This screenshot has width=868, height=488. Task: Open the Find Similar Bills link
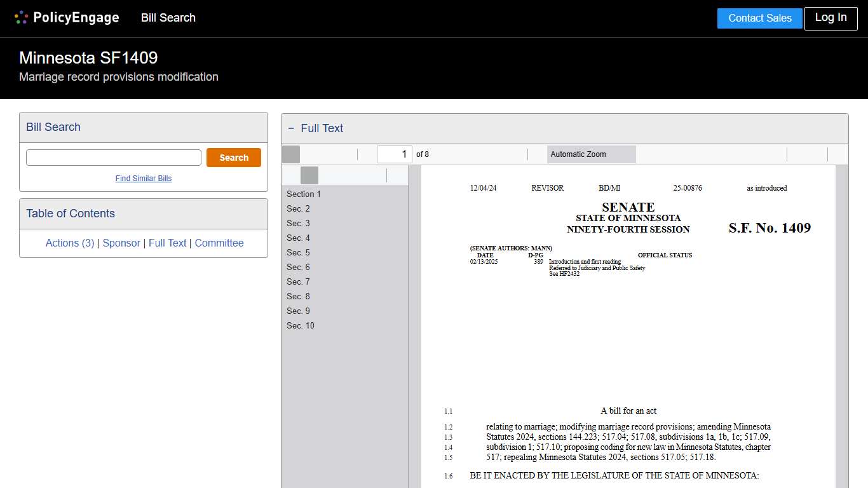coord(143,179)
